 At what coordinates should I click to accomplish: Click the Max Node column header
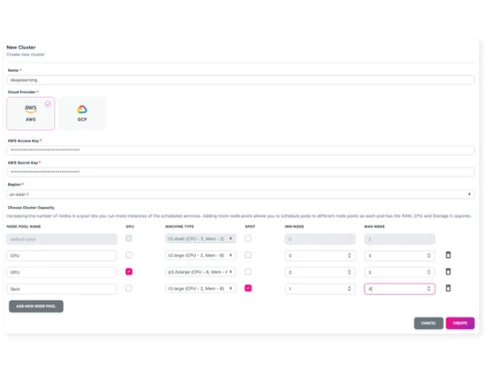pos(374,226)
